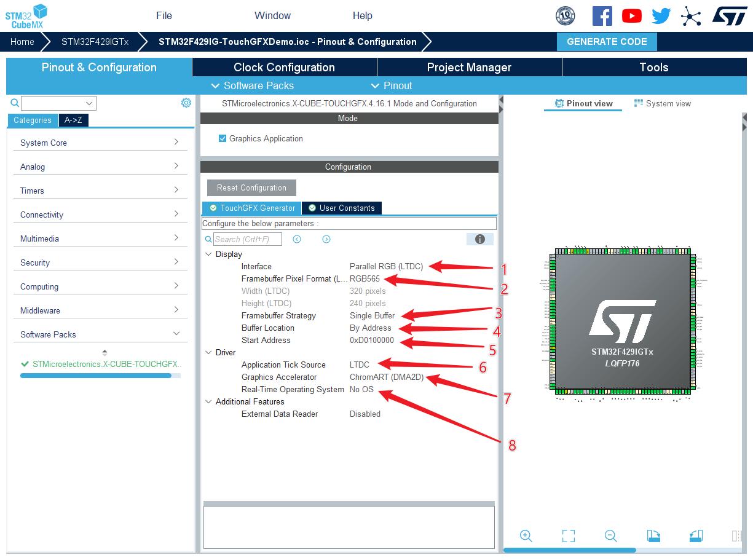Viewport: 753px width, 560px height.
Task: Click the ST logo in the top bar
Action: click(x=729, y=15)
